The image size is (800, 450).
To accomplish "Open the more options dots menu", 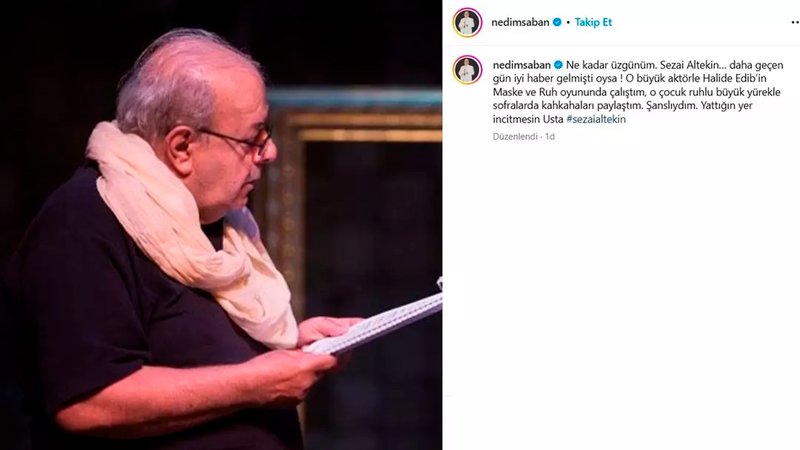I will pyautogui.click(x=795, y=22).
